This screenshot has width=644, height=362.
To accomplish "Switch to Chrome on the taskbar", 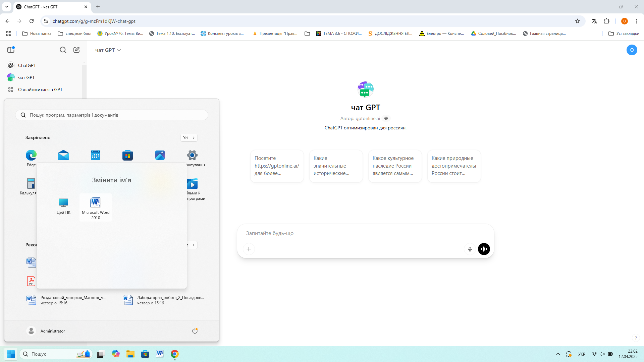I will pos(175,354).
